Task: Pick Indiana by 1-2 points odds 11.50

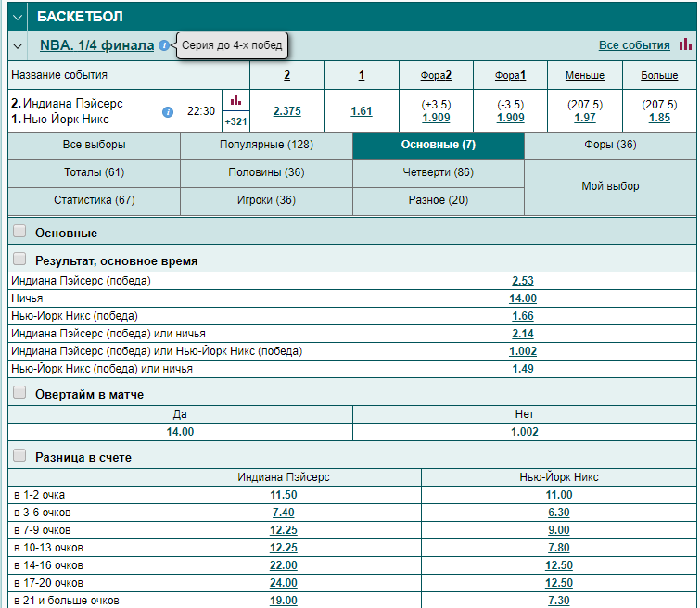Action: (x=284, y=495)
